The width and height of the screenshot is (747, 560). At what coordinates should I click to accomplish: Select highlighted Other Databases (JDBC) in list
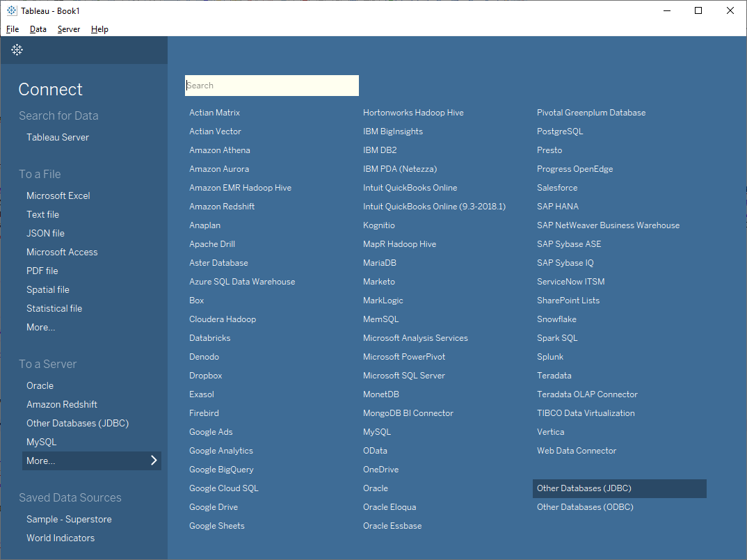coord(619,488)
